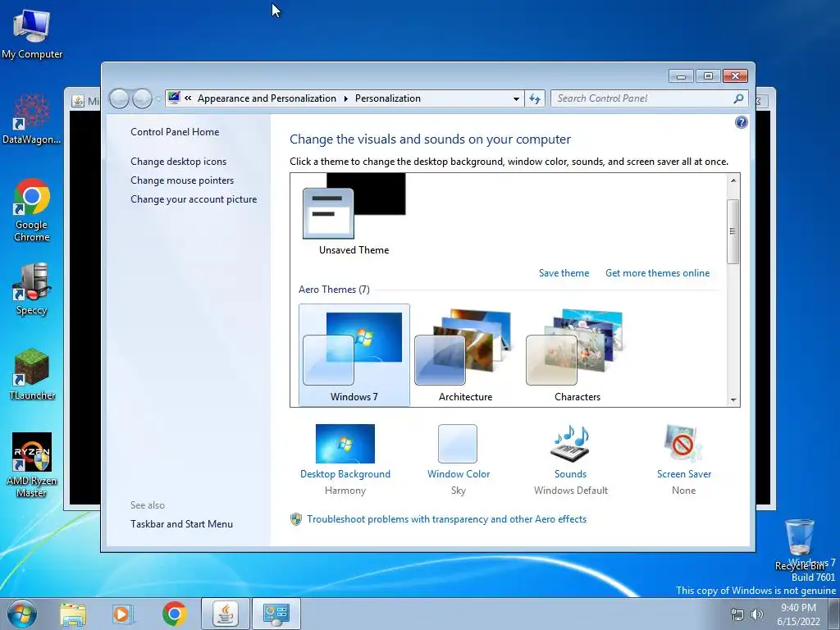Screen dimensions: 840x630
Task: Click the Control Panel taskbar button
Action: [x=276, y=614]
